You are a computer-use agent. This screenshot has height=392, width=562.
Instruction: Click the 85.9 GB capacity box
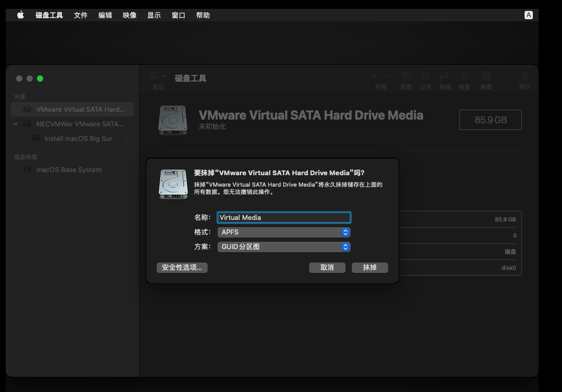tap(491, 120)
